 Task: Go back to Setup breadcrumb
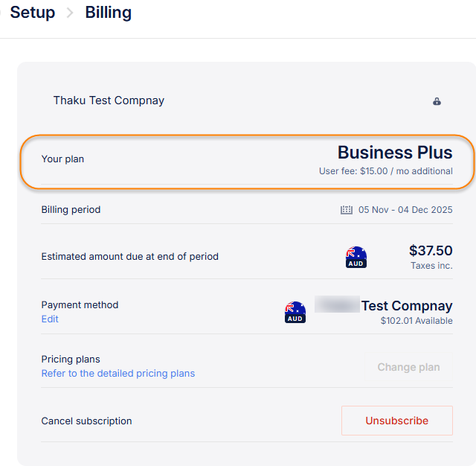tap(32, 13)
